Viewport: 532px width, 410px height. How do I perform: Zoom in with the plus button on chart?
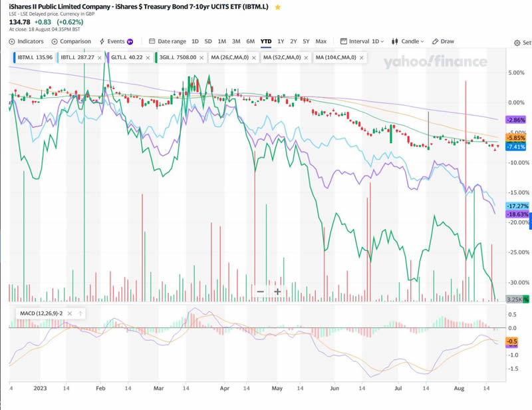277,292
